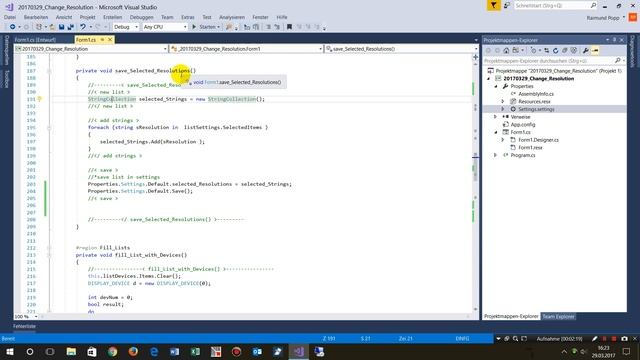Select App.config in the solution tree
The width and height of the screenshot is (640, 360).
click(522, 124)
